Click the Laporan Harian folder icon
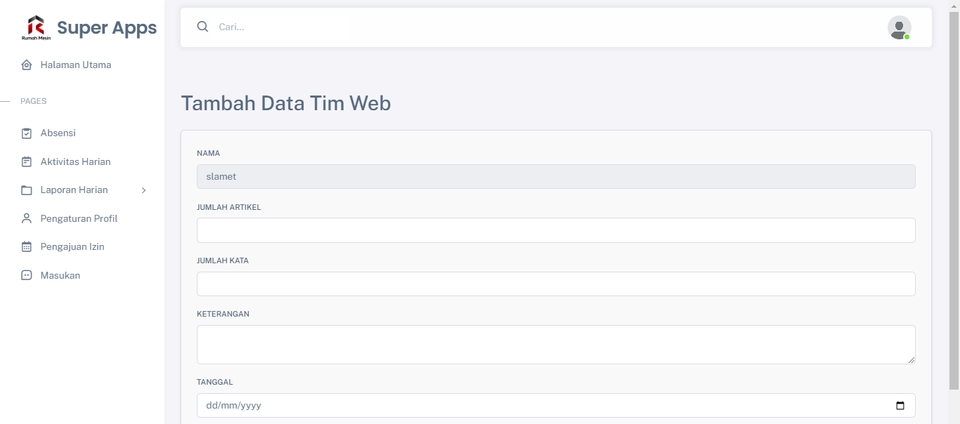The image size is (960, 424). pyautogui.click(x=27, y=190)
